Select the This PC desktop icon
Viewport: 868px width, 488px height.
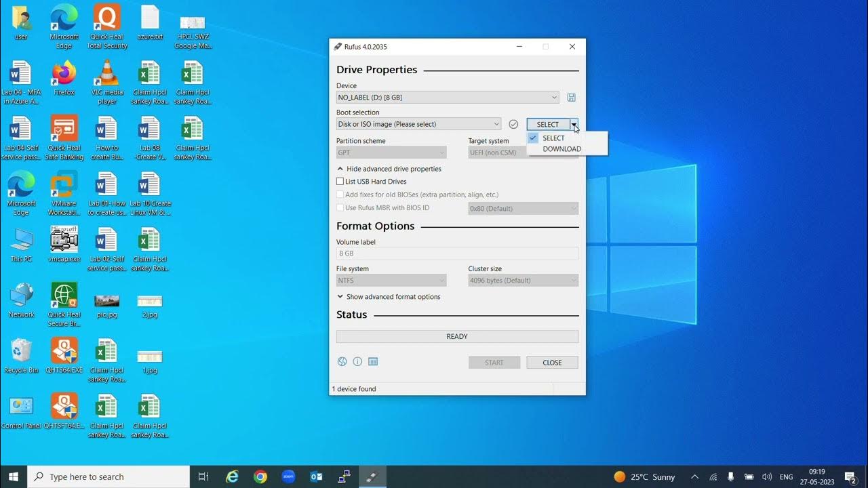[x=21, y=245]
